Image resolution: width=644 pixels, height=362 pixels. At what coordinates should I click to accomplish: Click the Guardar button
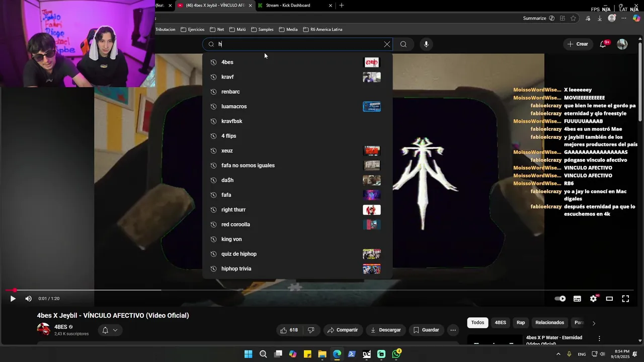[x=426, y=330]
